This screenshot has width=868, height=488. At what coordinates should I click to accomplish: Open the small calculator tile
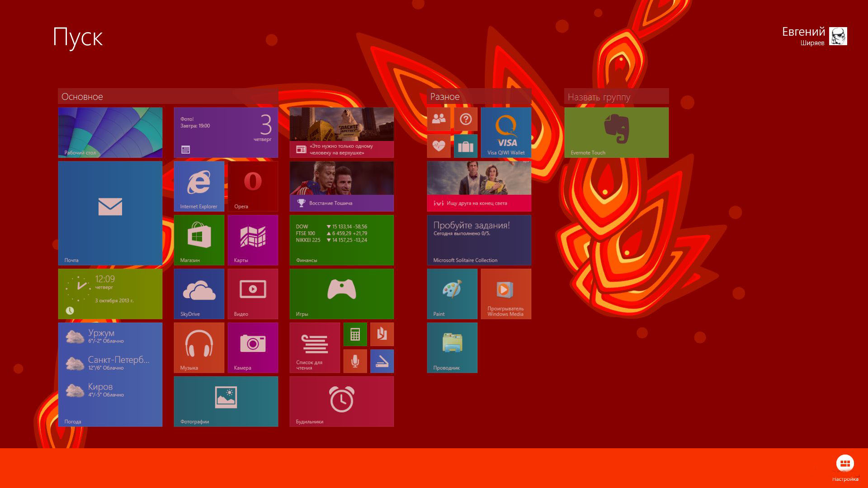point(355,334)
